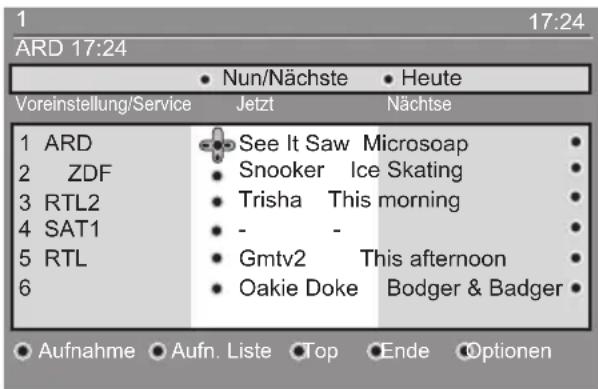The height and width of the screenshot is (389, 598).
Task: Click the ARD 17:24 channel info line
Action: point(71,48)
